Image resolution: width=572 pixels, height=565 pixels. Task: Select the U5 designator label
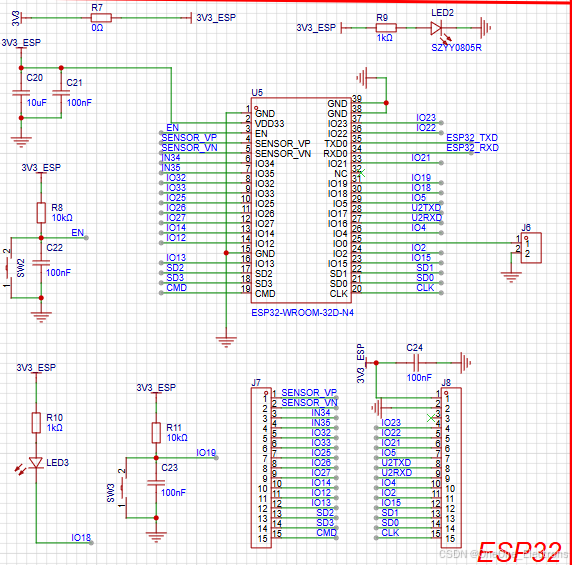click(x=257, y=93)
